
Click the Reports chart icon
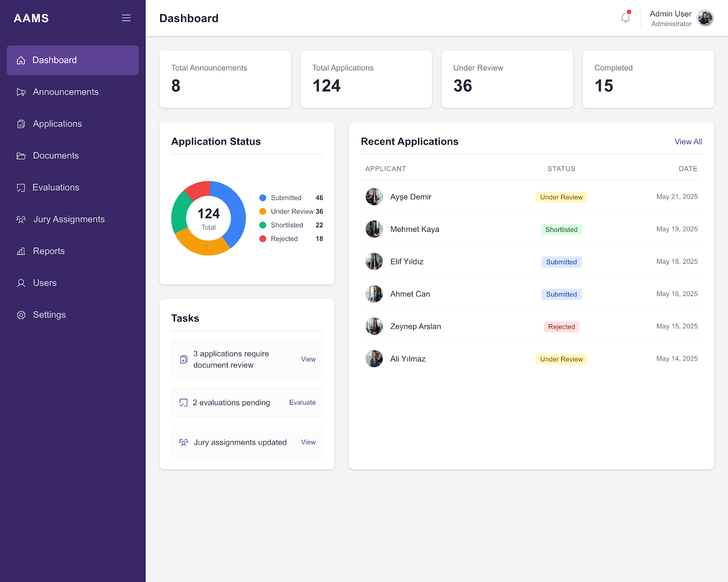pyautogui.click(x=21, y=251)
